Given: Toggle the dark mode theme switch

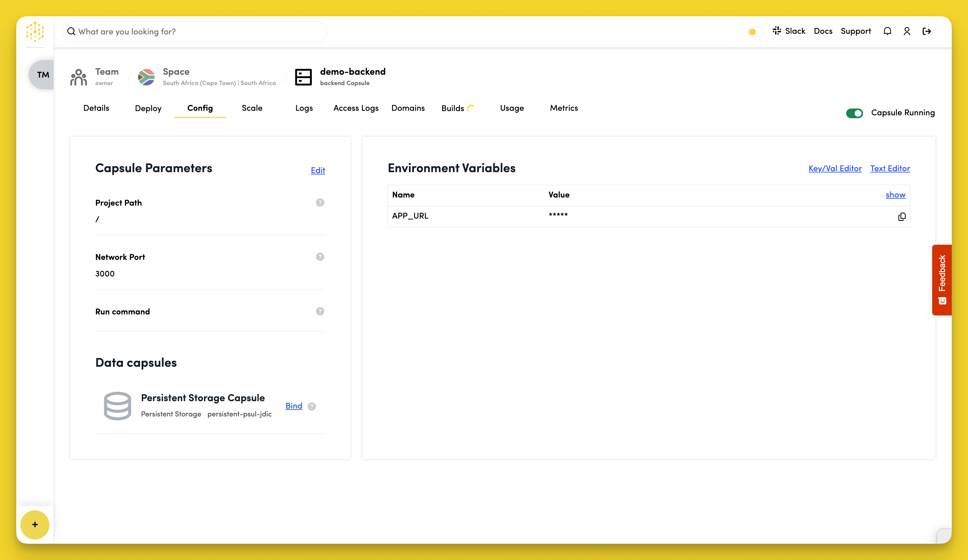Looking at the screenshot, I should [x=755, y=32].
